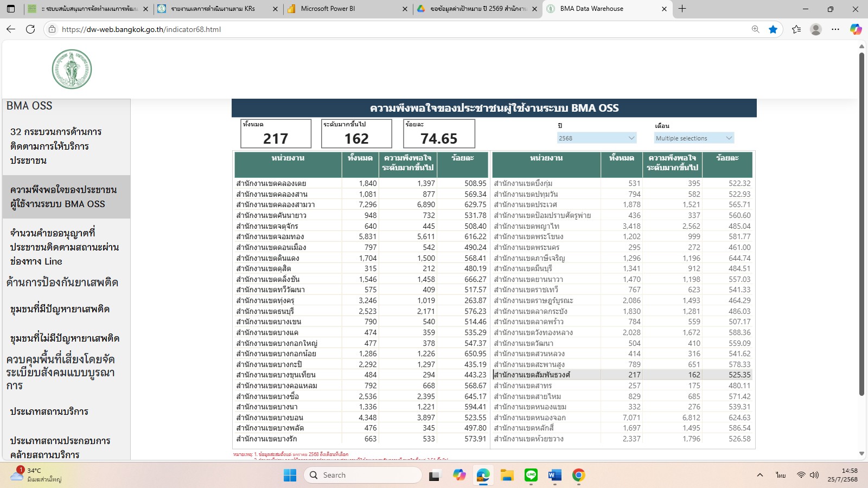
Task: Close the BMA Data Warehouse tab
Action: coord(664,9)
